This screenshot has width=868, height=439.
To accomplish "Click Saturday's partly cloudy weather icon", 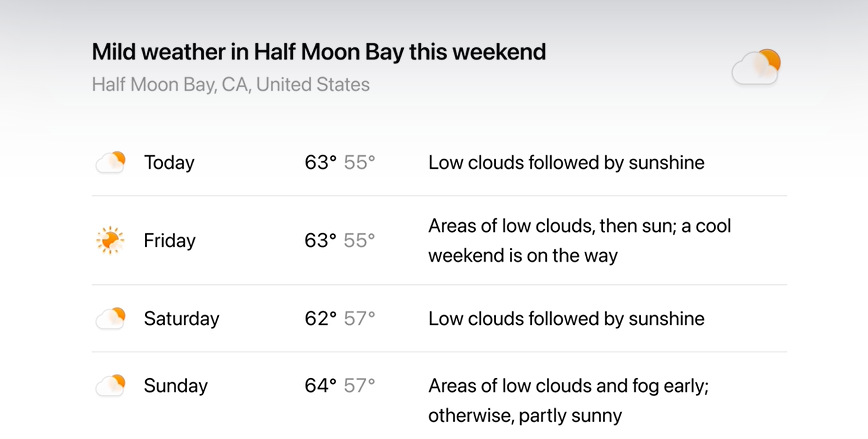I will [x=111, y=318].
